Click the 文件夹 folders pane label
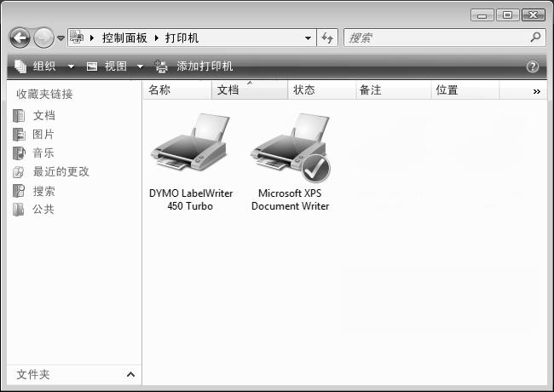This screenshot has width=554, height=392. pos(33,374)
